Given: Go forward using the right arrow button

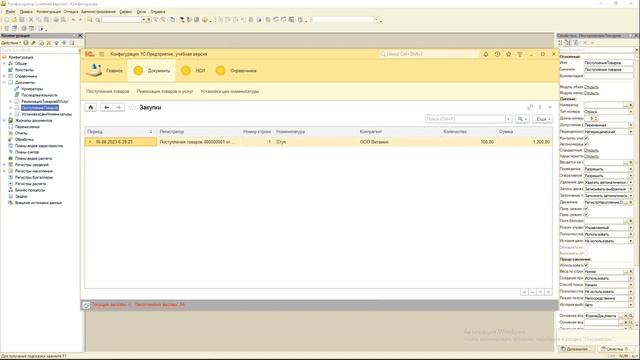Looking at the screenshot, I should (x=118, y=107).
